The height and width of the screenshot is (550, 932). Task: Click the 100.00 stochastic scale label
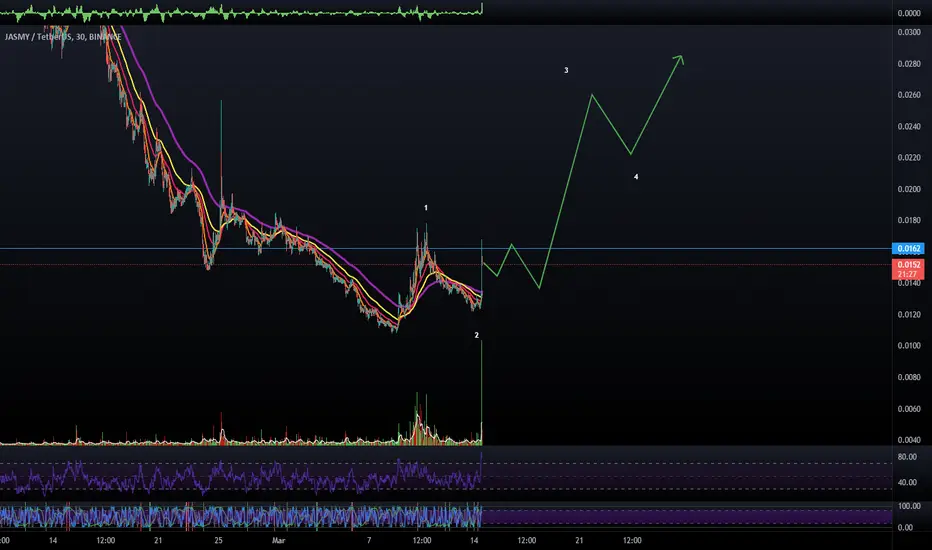point(909,506)
